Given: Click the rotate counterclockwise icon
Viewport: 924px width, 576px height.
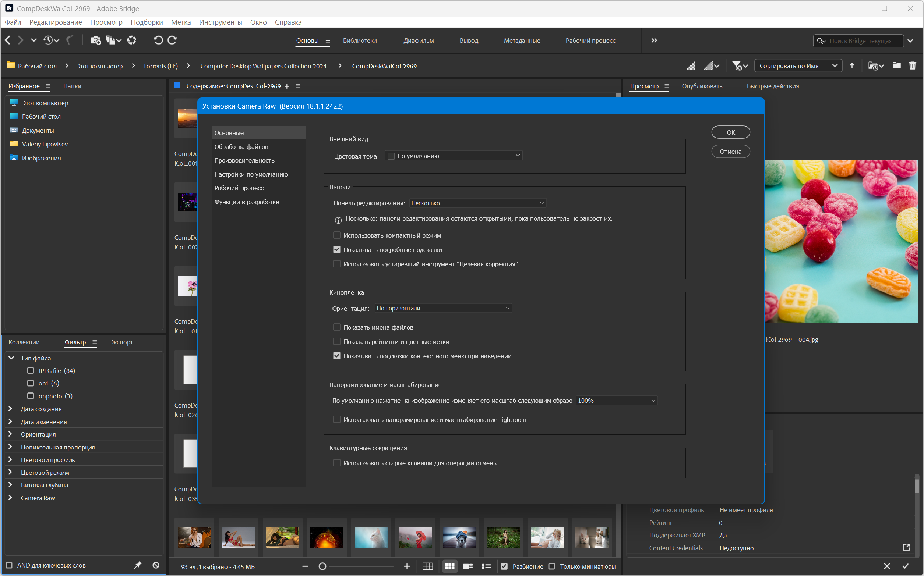Looking at the screenshot, I should (x=158, y=40).
